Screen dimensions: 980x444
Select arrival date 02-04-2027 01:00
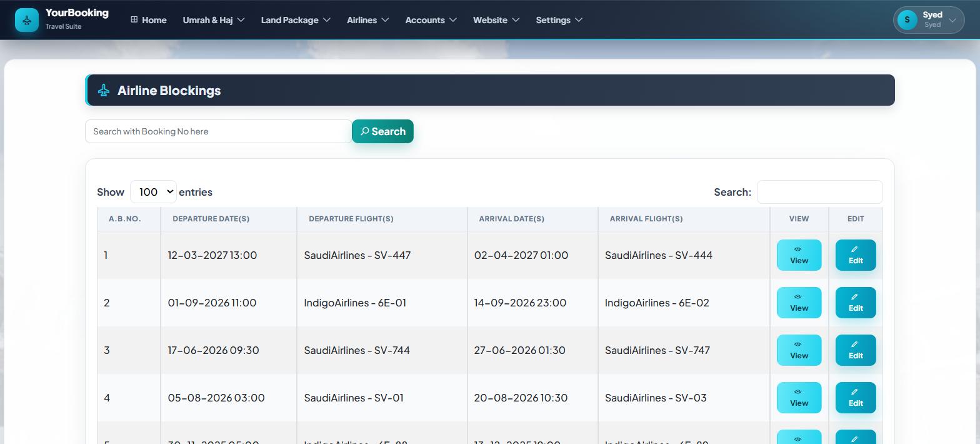pos(521,255)
